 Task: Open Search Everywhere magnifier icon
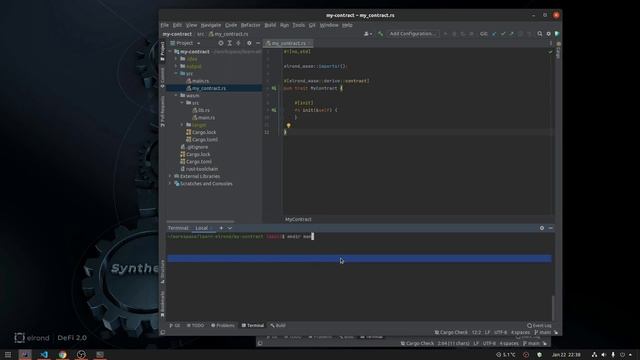[540, 34]
